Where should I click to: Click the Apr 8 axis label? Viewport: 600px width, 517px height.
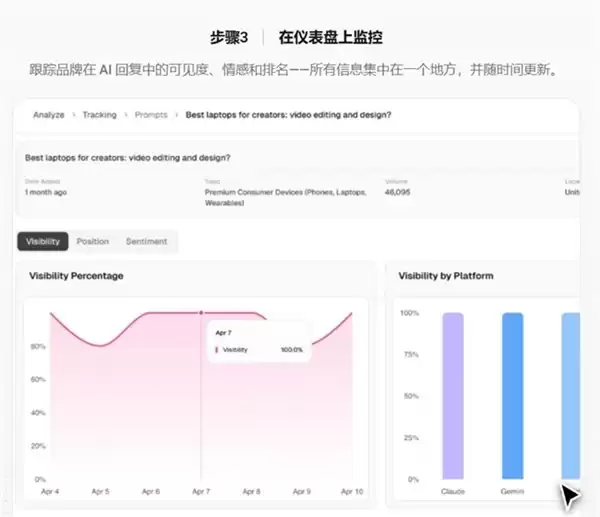click(x=251, y=491)
